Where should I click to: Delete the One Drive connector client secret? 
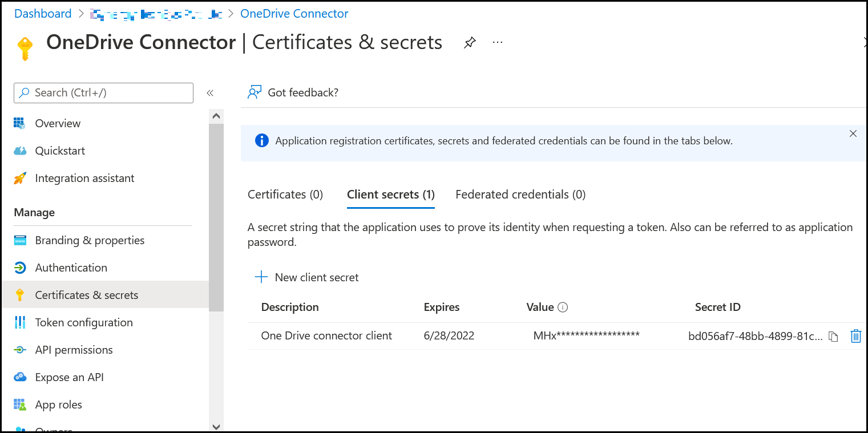[855, 336]
